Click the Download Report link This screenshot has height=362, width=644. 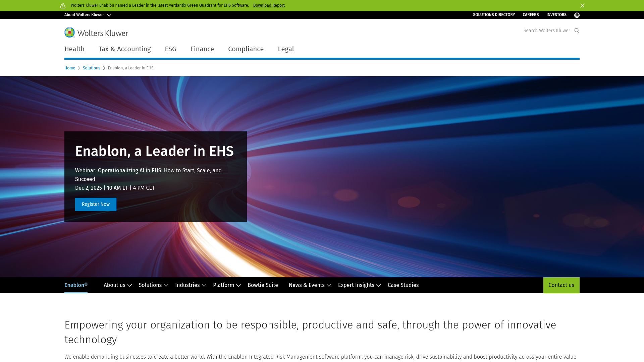[x=269, y=5]
